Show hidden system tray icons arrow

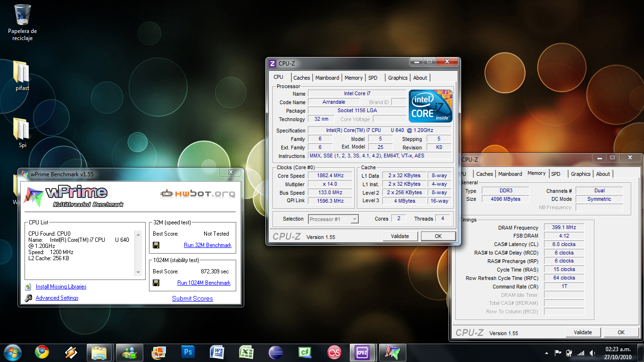tap(547, 353)
